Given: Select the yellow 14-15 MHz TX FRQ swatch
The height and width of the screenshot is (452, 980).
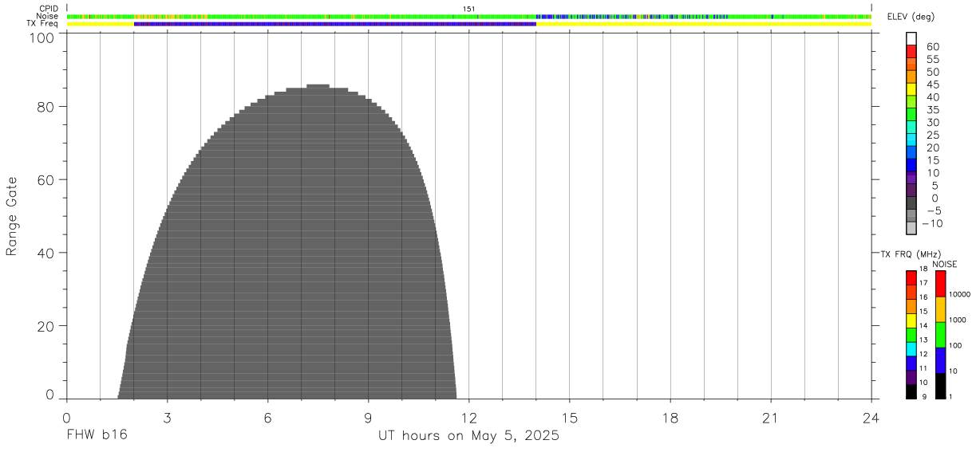Looking at the screenshot, I should click(x=911, y=320).
